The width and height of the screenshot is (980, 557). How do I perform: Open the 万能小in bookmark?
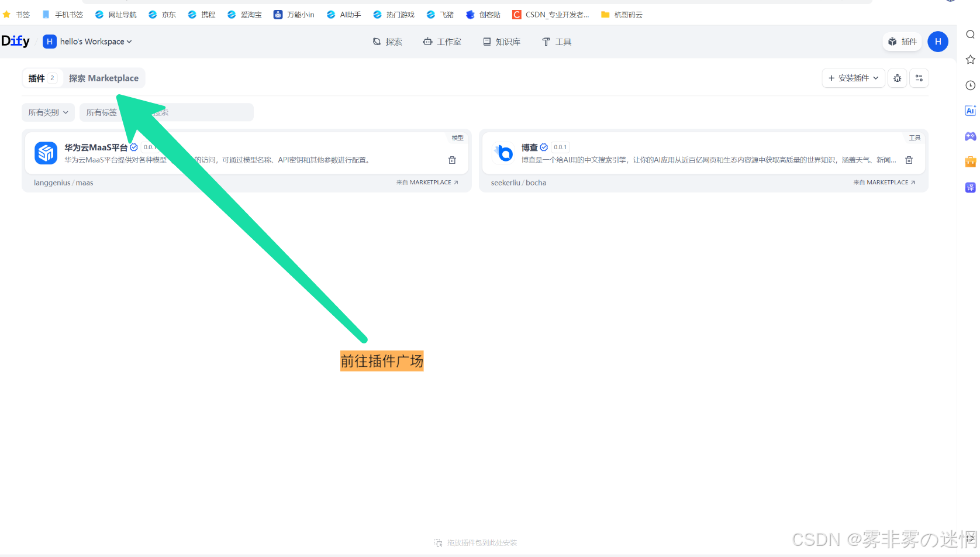(294, 15)
